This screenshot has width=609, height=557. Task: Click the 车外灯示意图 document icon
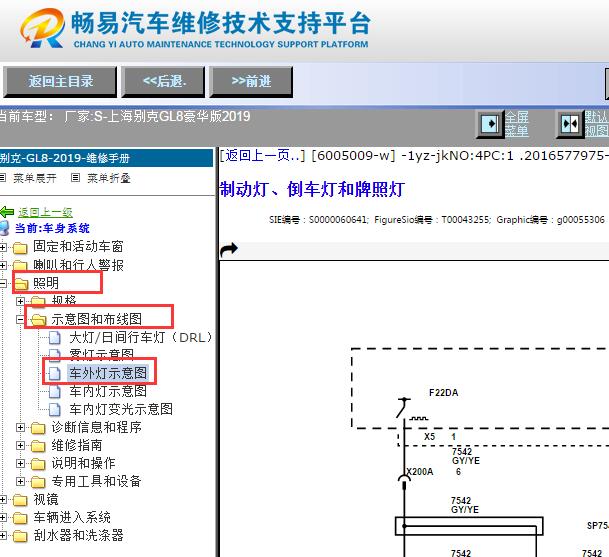55,373
